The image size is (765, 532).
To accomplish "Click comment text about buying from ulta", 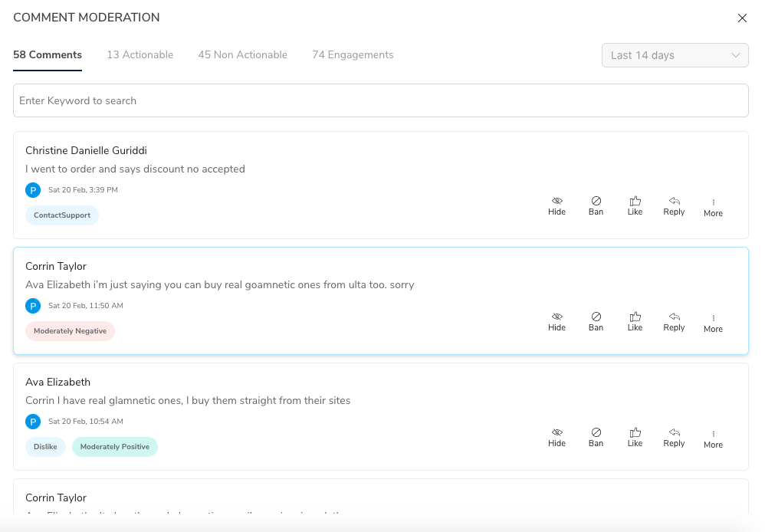I will tap(219, 284).
